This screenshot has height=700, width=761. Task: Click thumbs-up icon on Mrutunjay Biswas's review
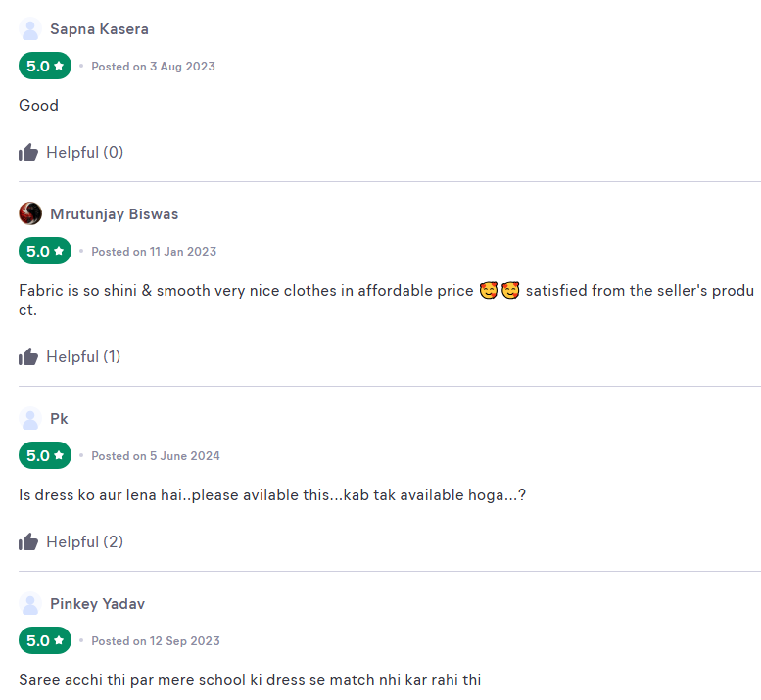(x=28, y=356)
